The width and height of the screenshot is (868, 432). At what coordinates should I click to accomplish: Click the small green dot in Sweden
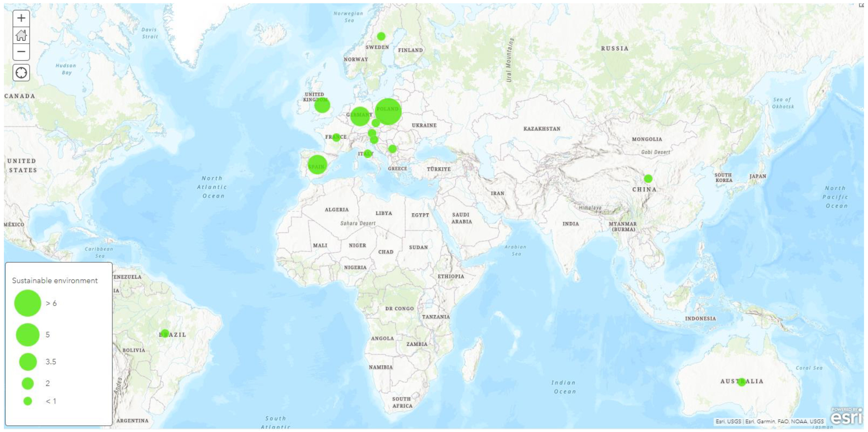click(381, 36)
